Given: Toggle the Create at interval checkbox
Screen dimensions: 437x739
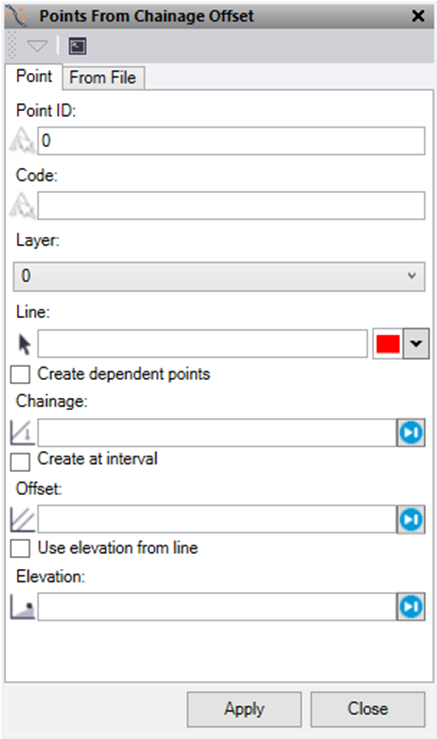Looking at the screenshot, I should 20,462.
